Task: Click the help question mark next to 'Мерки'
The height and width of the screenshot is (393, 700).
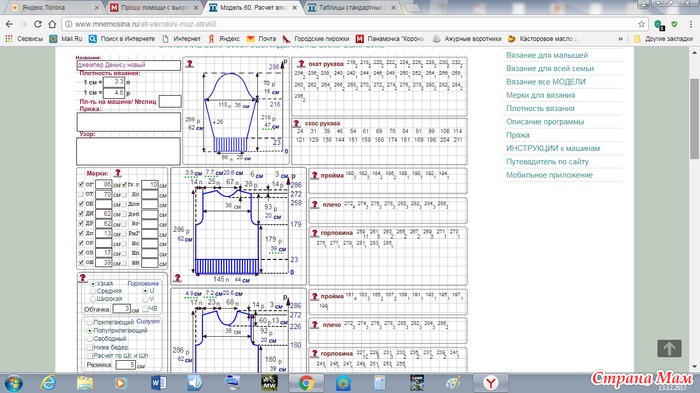Action: [118, 173]
